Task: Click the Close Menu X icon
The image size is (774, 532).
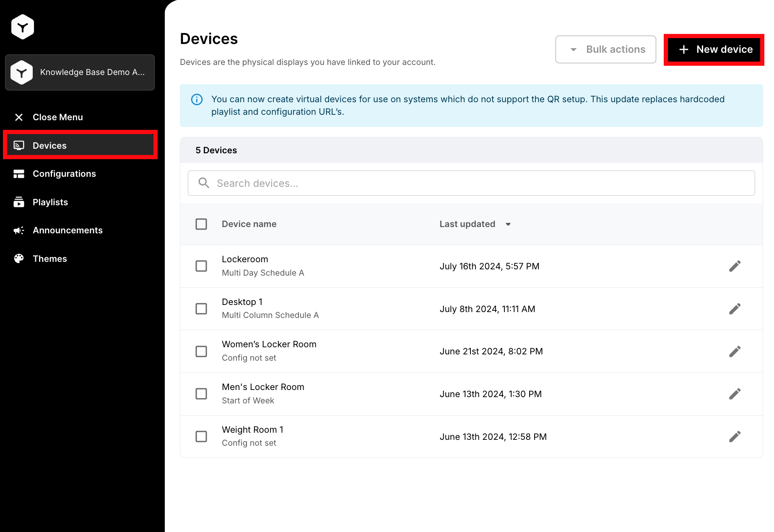Action: (x=19, y=117)
